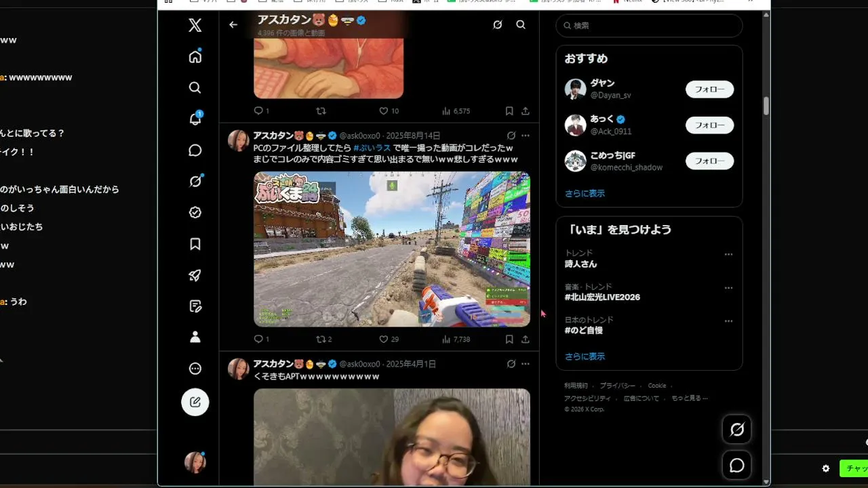Open the プライバシー footer link

pyautogui.click(x=617, y=386)
